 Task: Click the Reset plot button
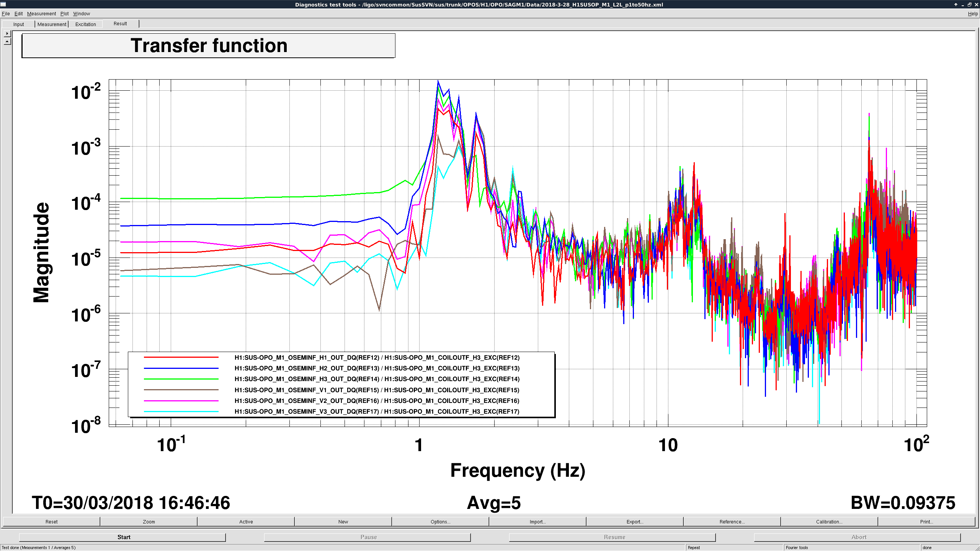(51, 522)
